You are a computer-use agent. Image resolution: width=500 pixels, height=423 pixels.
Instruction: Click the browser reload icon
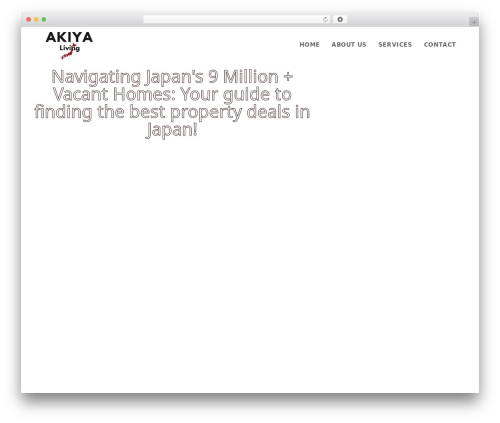click(325, 20)
